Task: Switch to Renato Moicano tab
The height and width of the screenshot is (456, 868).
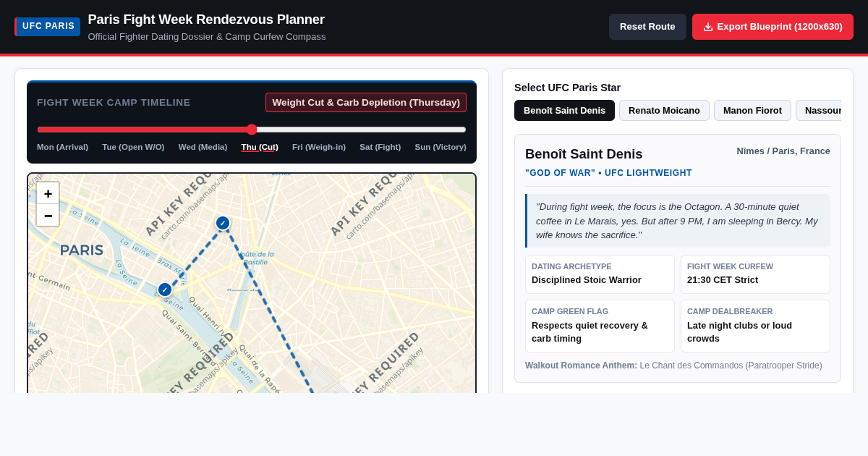Action: 664,110
